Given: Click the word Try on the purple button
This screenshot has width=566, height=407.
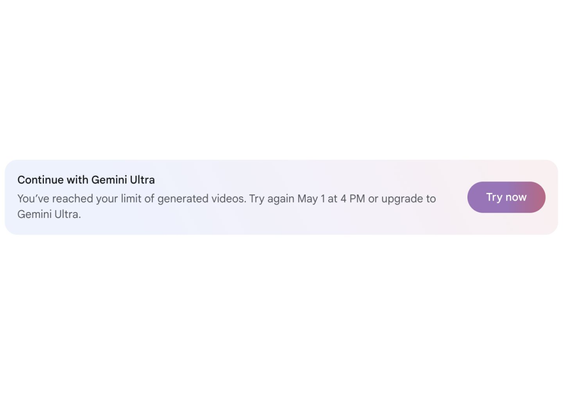Looking at the screenshot, I should (x=494, y=197).
